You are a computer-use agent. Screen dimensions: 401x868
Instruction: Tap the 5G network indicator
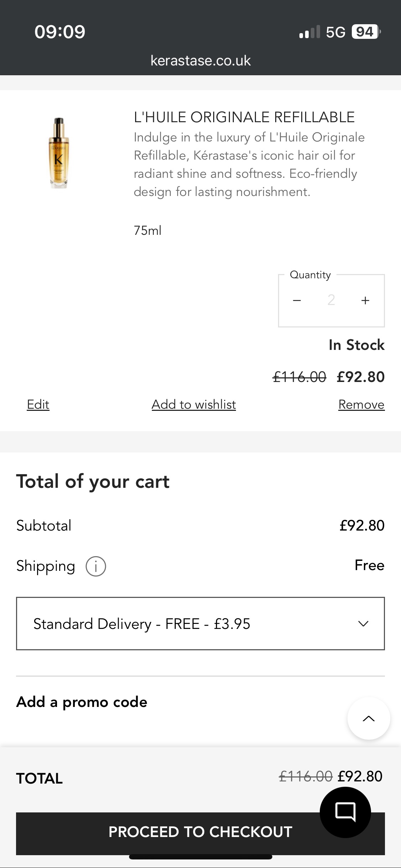335,32
